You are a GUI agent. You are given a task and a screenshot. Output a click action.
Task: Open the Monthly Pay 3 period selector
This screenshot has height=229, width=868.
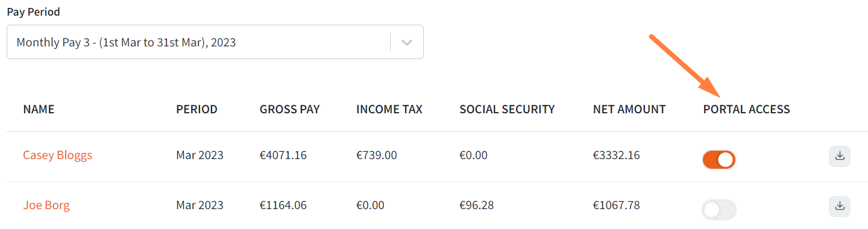pos(215,42)
